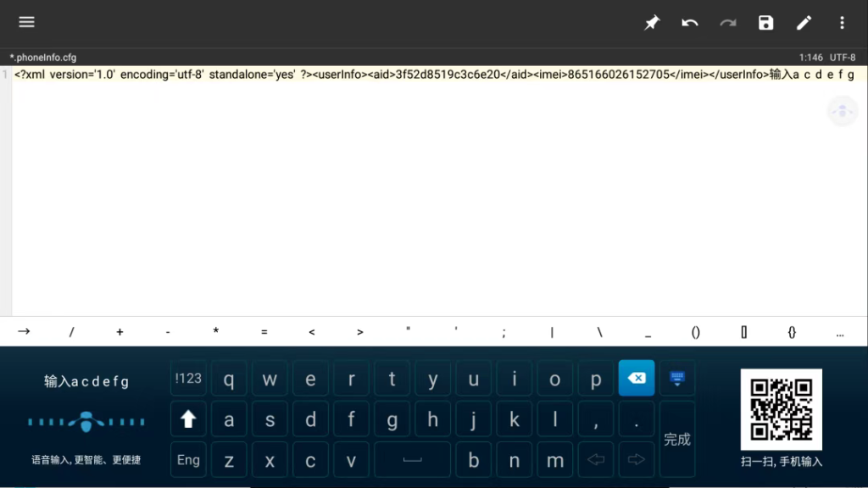Insert backslash from symbol bar
The width and height of the screenshot is (868, 488).
click(600, 331)
